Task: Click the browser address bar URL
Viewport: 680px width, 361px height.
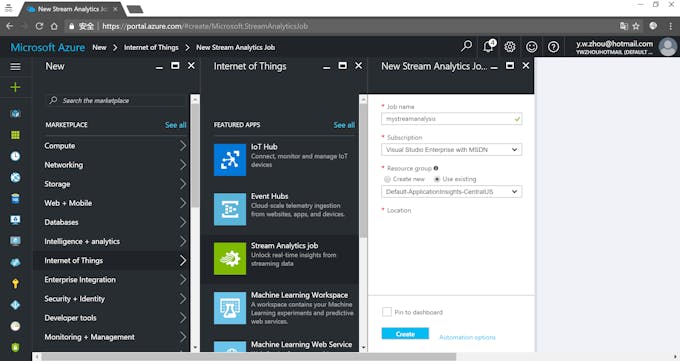Action: (x=205, y=26)
